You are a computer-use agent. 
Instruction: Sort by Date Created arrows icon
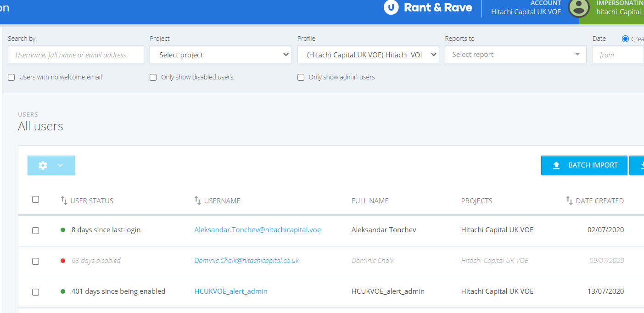569,201
